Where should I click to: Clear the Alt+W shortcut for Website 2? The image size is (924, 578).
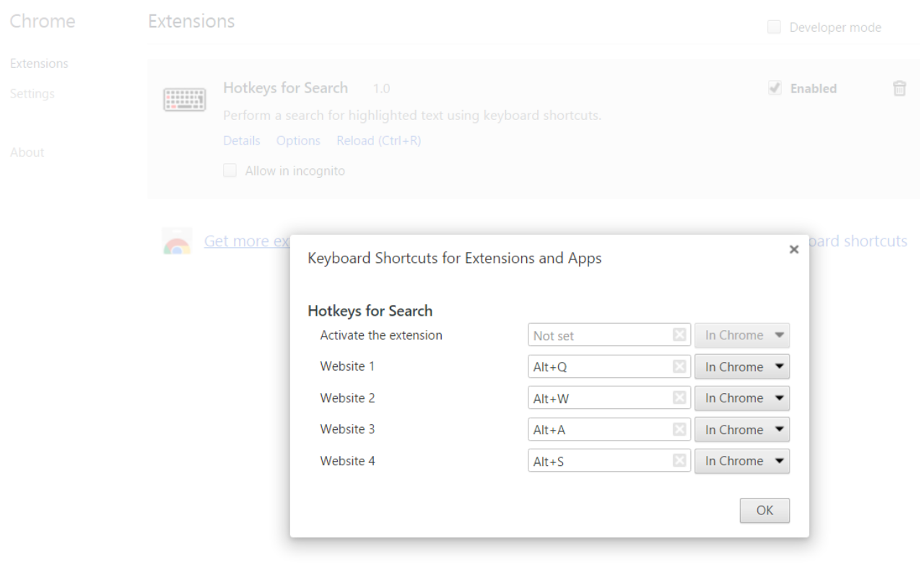[x=679, y=397]
